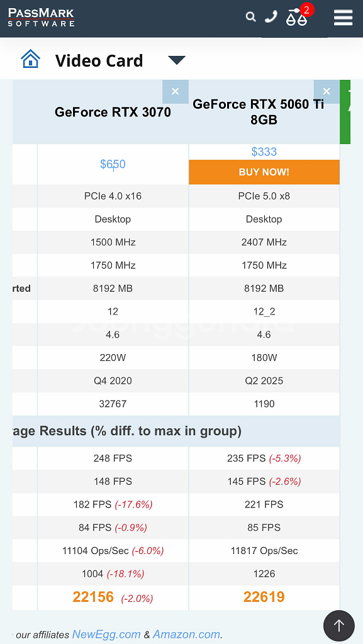This screenshot has width=363, height=644.
Task: Select the Video Card menu heading
Action: tap(99, 60)
